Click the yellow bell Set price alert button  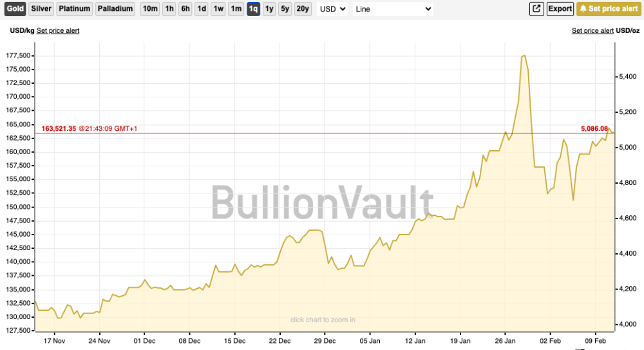point(609,9)
